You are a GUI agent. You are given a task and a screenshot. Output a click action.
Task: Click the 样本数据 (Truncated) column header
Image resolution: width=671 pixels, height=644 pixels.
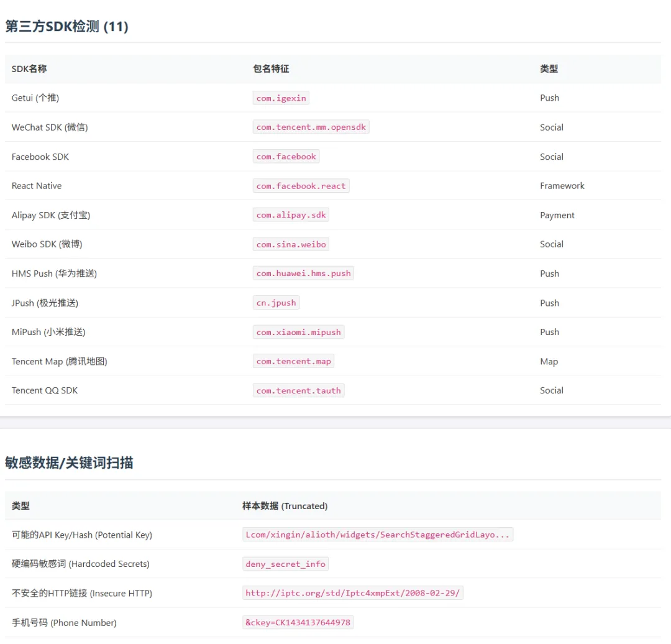click(x=285, y=506)
